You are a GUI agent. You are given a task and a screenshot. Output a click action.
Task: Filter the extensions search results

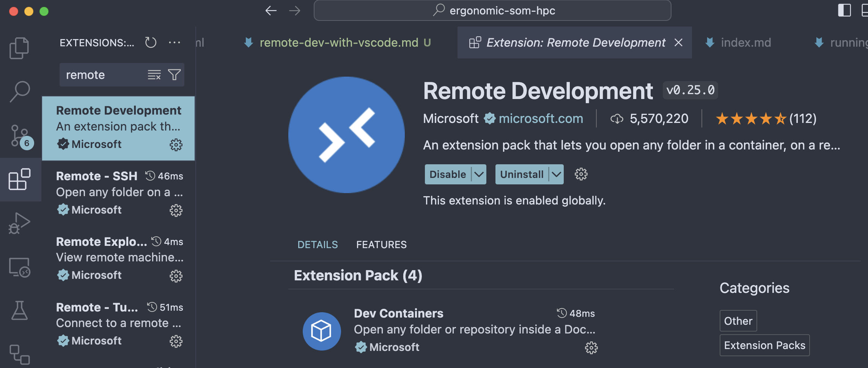coord(174,75)
